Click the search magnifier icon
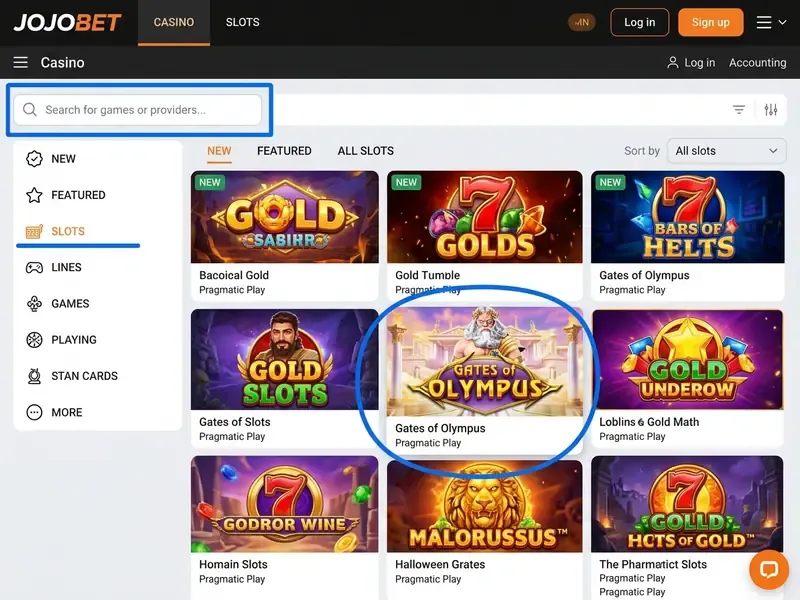 click(x=30, y=110)
